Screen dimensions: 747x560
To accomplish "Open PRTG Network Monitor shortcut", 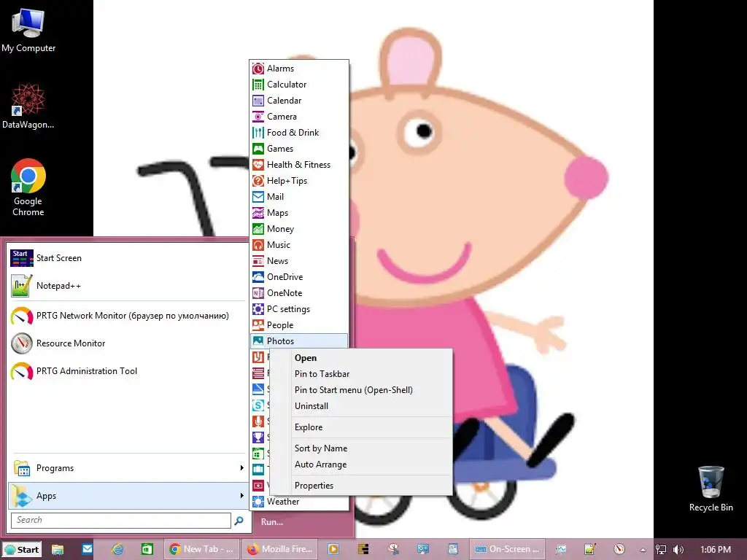I will (127, 316).
